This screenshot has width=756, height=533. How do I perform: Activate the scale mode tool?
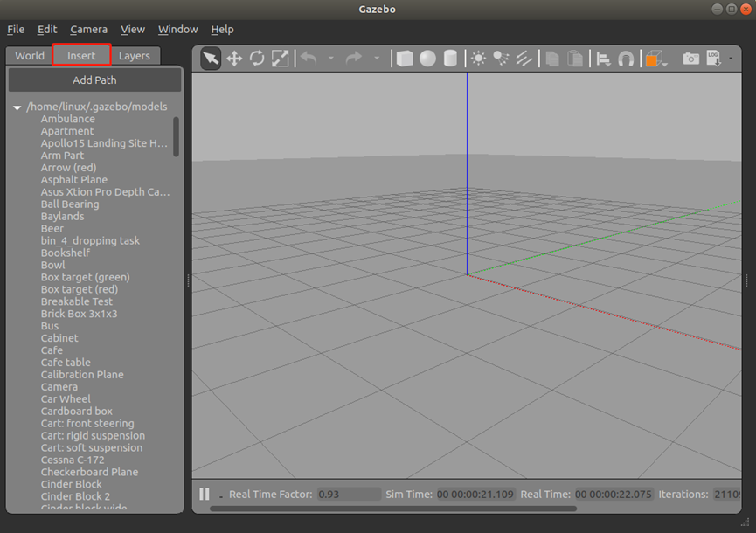(x=281, y=59)
